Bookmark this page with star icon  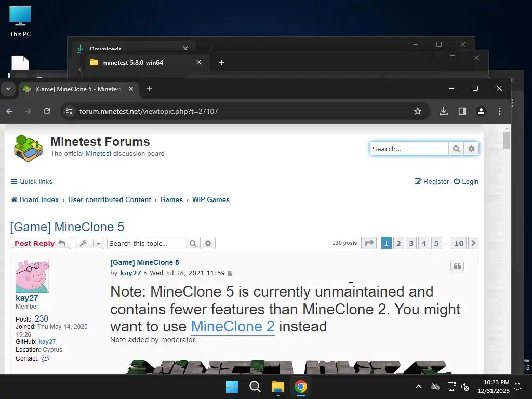(418, 111)
